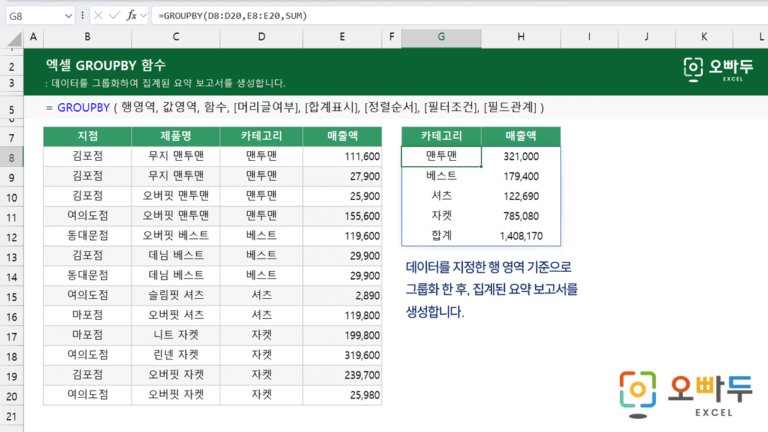The height and width of the screenshot is (432, 768).
Task: Click the Select All corner triangle
Action: (15, 38)
